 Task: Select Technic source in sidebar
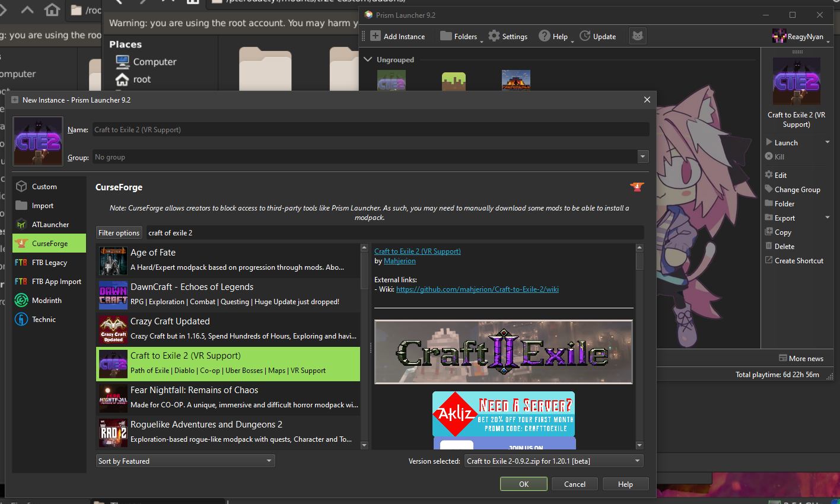[49, 319]
